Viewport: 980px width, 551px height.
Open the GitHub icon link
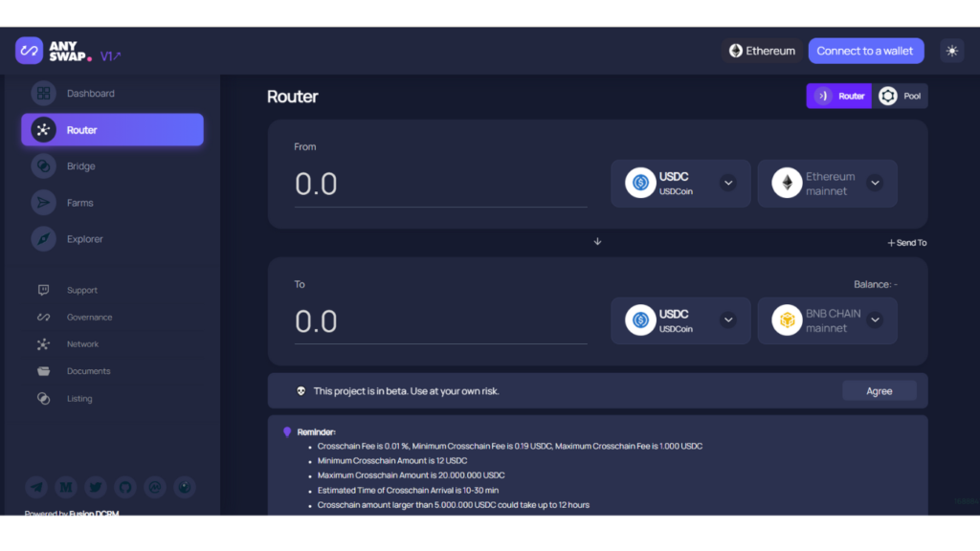pos(124,487)
